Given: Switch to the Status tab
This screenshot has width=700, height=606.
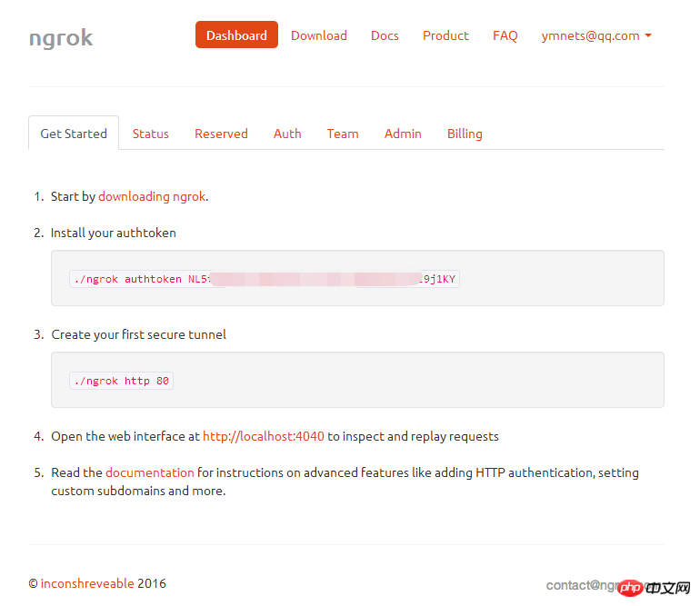Looking at the screenshot, I should click(x=150, y=134).
